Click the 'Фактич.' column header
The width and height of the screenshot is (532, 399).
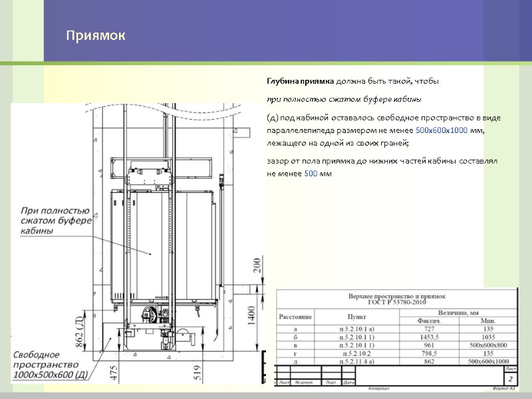coord(429,321)
